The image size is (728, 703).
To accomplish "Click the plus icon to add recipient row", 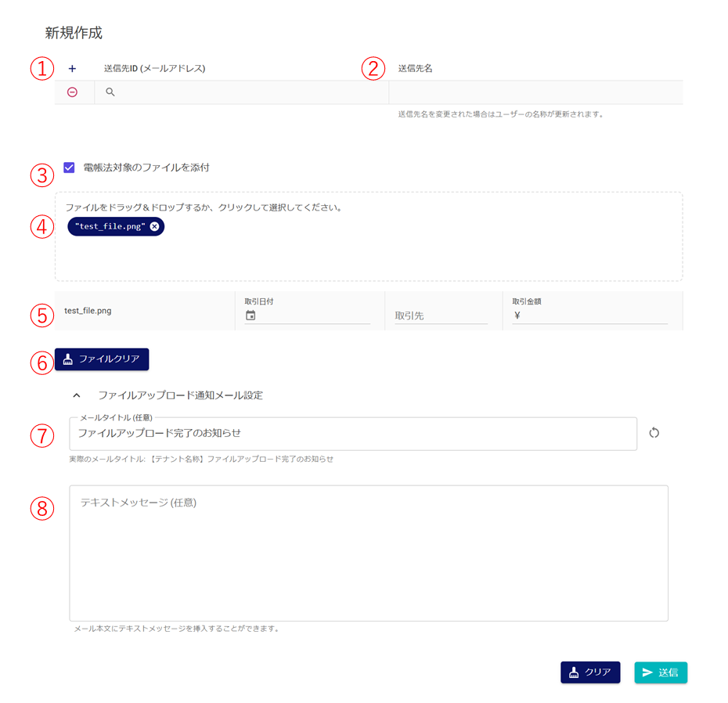I will click(72, 69).
